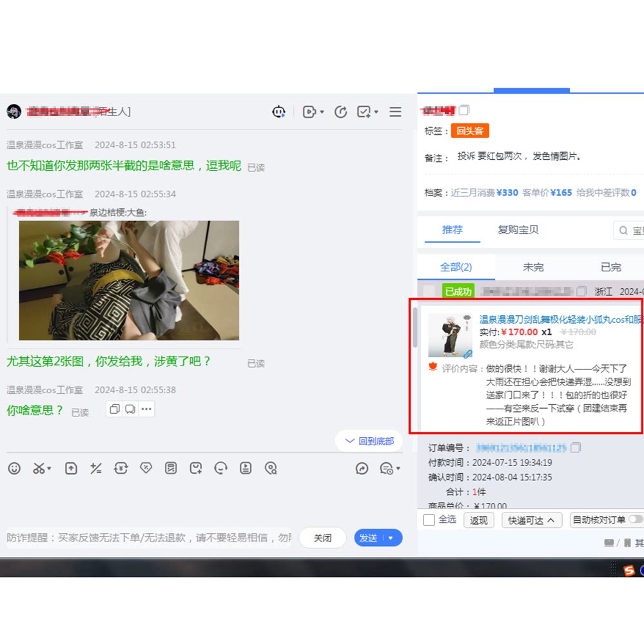This screenshot has width=644, height=644.
Task: Click the video call icon in chat header
Action: [x=309, y=112]
